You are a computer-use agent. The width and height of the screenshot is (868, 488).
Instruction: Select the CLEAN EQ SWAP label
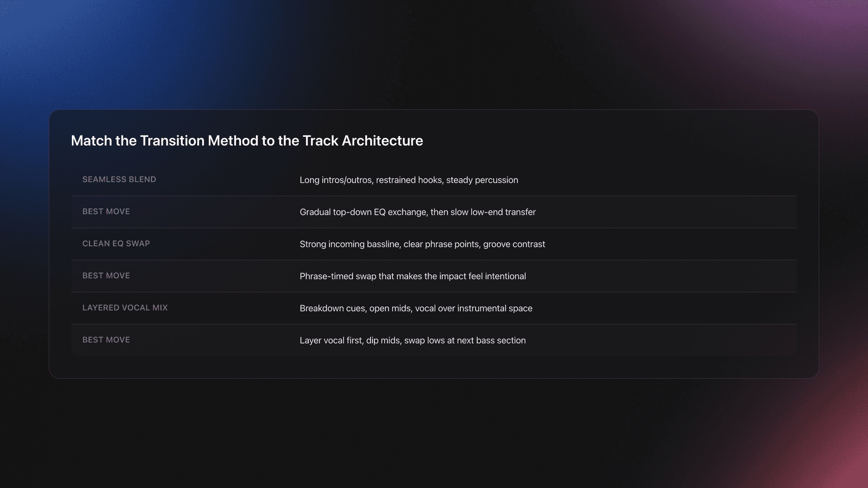coord(116,244)
